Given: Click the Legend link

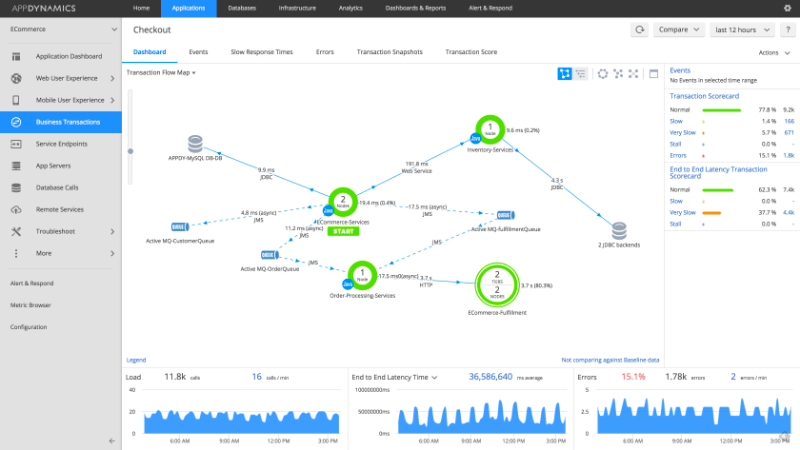Looking at the screenshot, I should point(136,360).
